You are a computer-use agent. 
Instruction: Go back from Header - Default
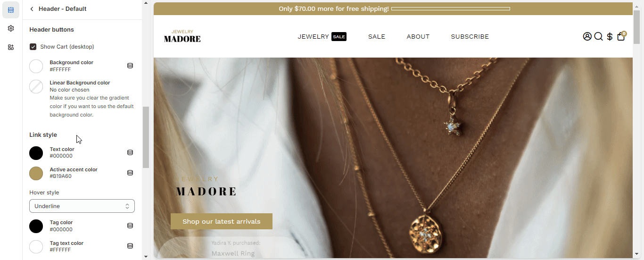point(32,9)
